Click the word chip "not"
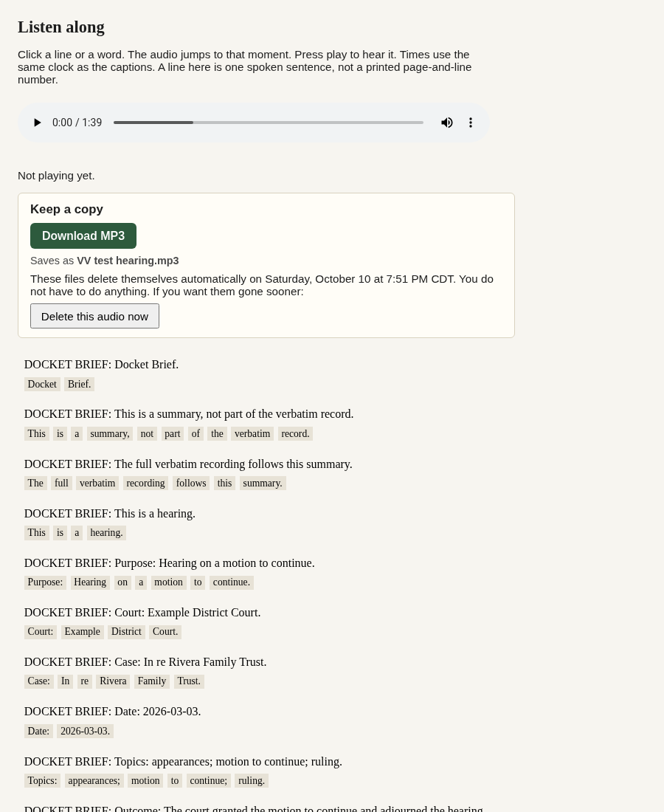Viewport: 664px width, 812px height. pyautogui.click(x=147, y=434)
